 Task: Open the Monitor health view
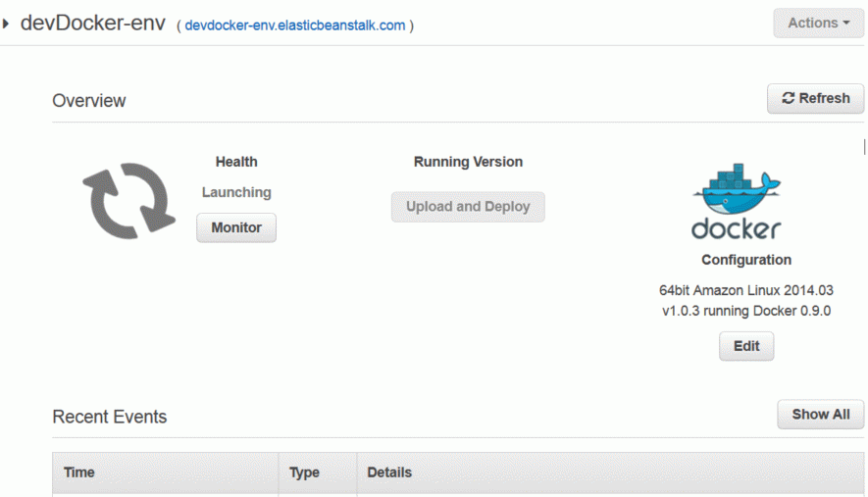click(236, 227)
